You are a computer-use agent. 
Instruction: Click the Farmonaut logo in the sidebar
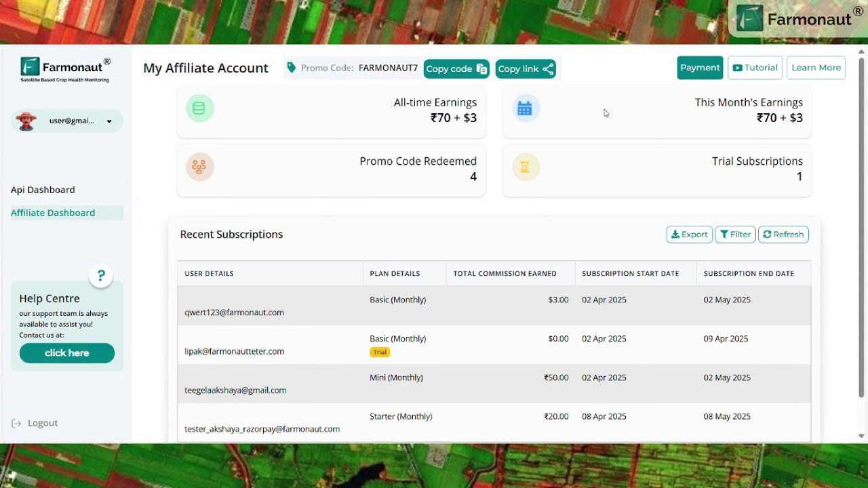click(x=64, y=68)
